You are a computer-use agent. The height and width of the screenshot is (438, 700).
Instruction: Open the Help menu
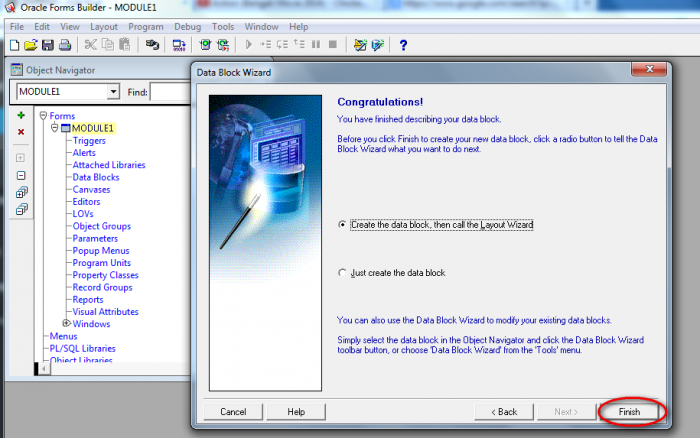tap(298, 27)
